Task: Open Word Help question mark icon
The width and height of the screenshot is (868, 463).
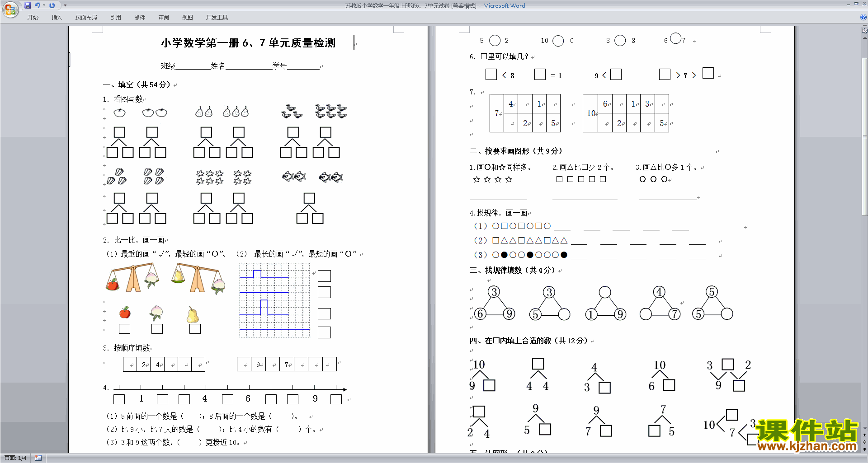Action: tap(863, 17)
